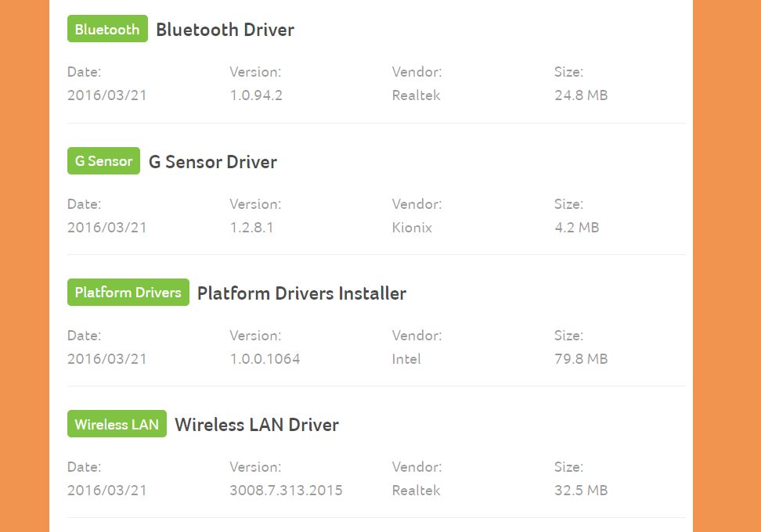
Task: Click the Intel vendor name
Action: pos(406,359)
